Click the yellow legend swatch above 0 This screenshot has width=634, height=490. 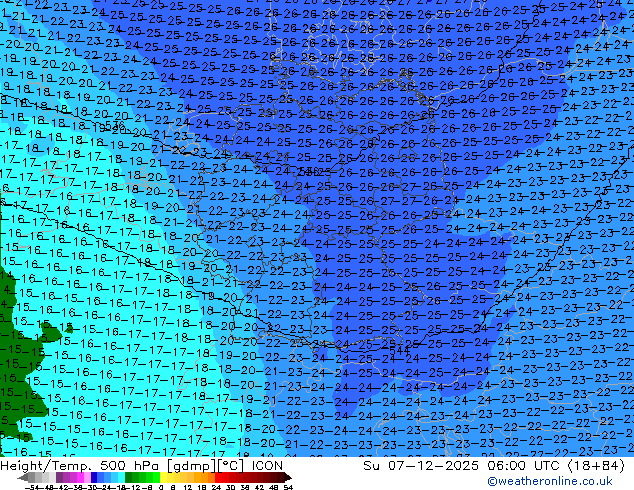click(163, 477)
